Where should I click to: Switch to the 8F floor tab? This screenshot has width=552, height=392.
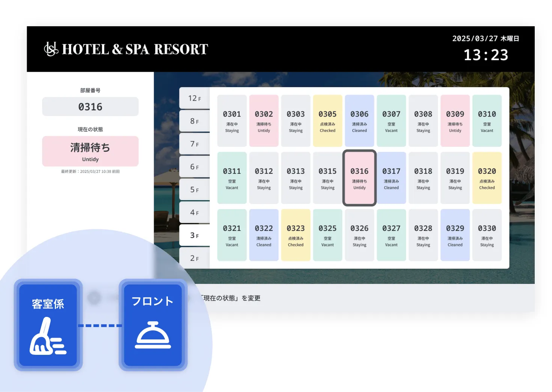pyautogui.click(x=195, y=121)
